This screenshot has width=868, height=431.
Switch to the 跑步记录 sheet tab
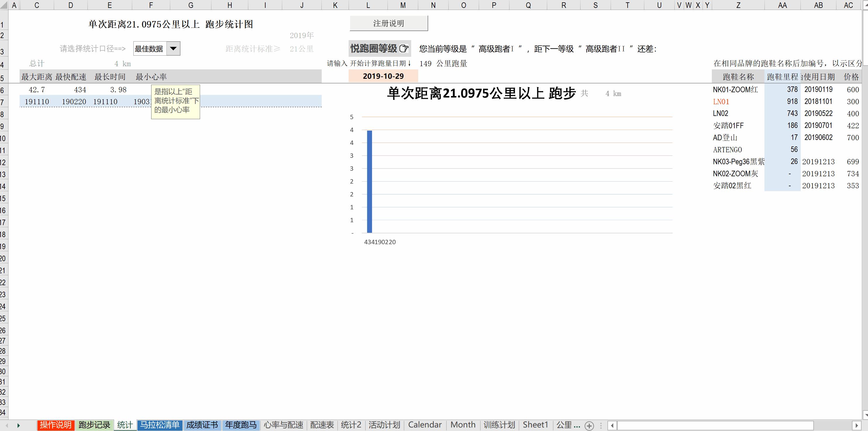click(94, 425)
